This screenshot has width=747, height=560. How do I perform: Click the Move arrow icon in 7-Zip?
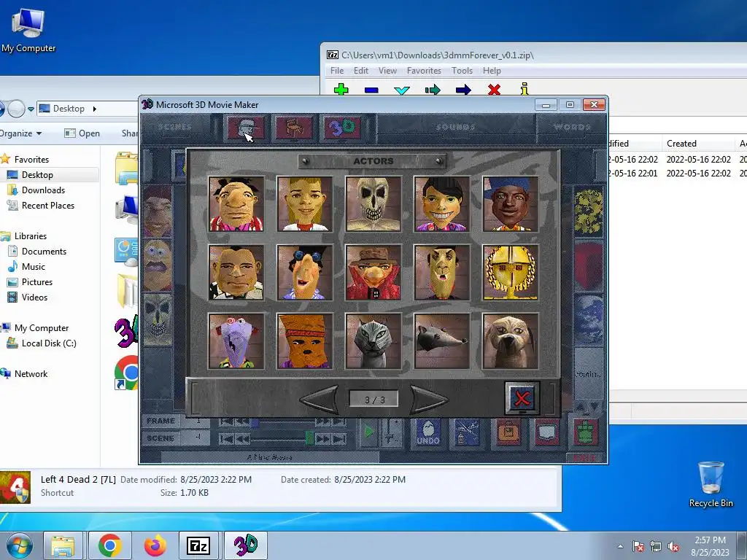tap(463, 90)
